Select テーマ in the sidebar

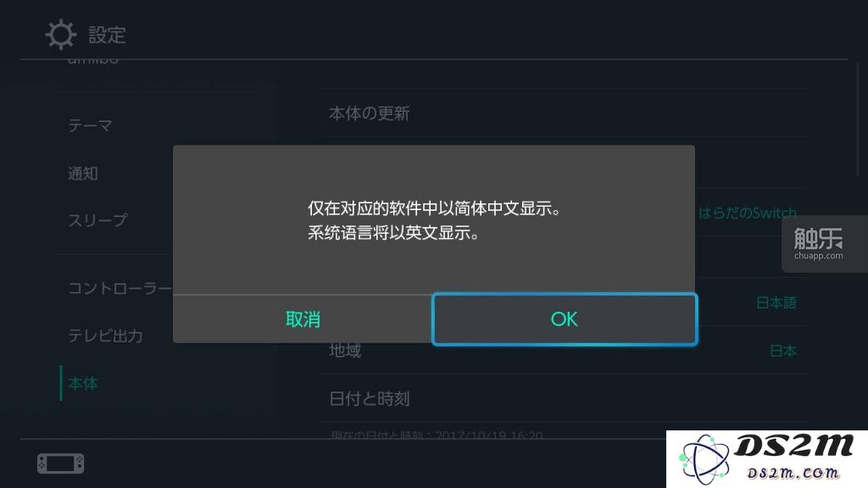click(90, 125)
